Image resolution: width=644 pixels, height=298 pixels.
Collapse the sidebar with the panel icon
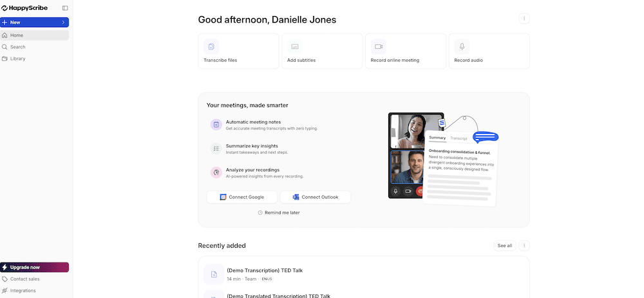tap(65, 8)
